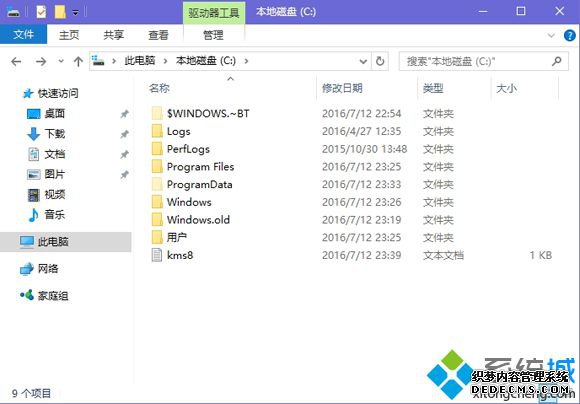Click the search magnifier icon
This screenshot has width=580, height=404.
(x=557, y=61)
